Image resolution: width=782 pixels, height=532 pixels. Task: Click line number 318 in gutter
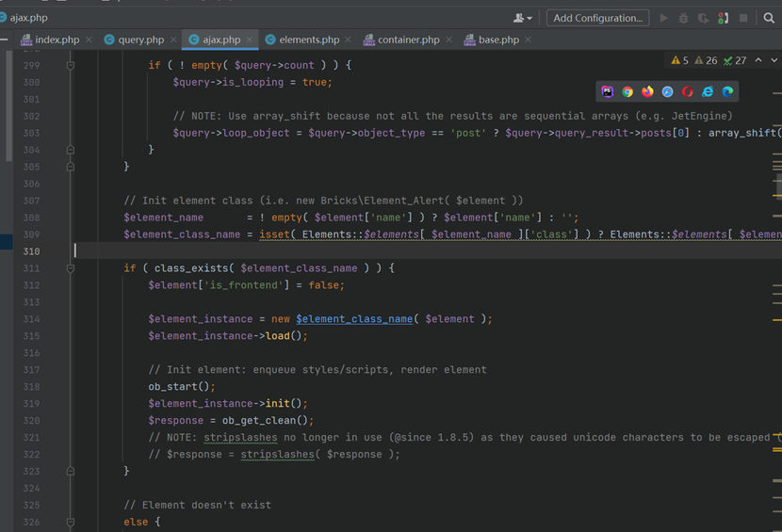(x=31, y=387)
